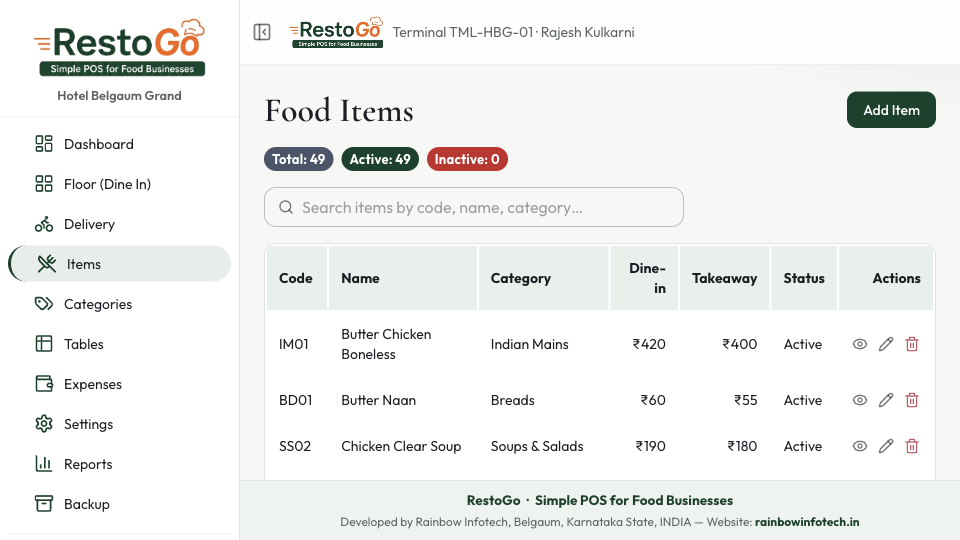This screenshot has width=960, height=540.
Task: Sort by the Code column header
Action: point(296,278)
